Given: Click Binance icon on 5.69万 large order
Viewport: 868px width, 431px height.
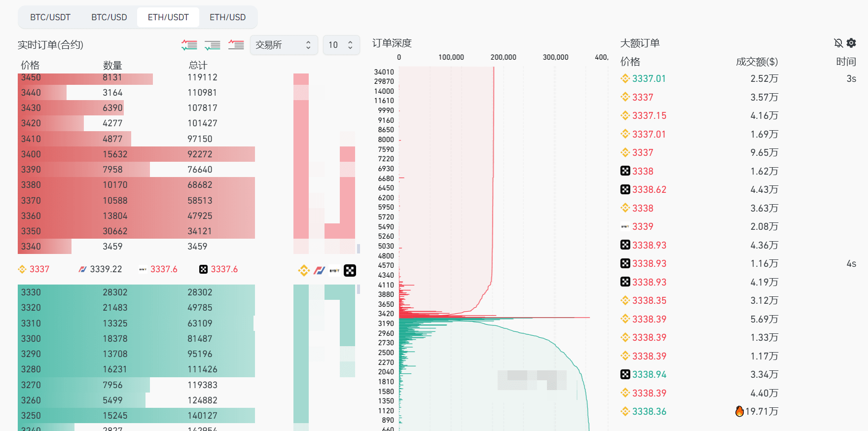Looking at the screenshot, I should [625, 319].
